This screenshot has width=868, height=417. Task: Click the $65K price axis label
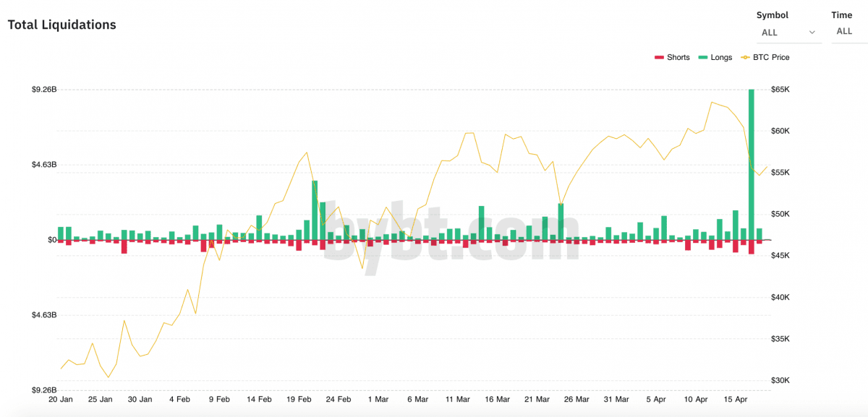coord(781,90)
